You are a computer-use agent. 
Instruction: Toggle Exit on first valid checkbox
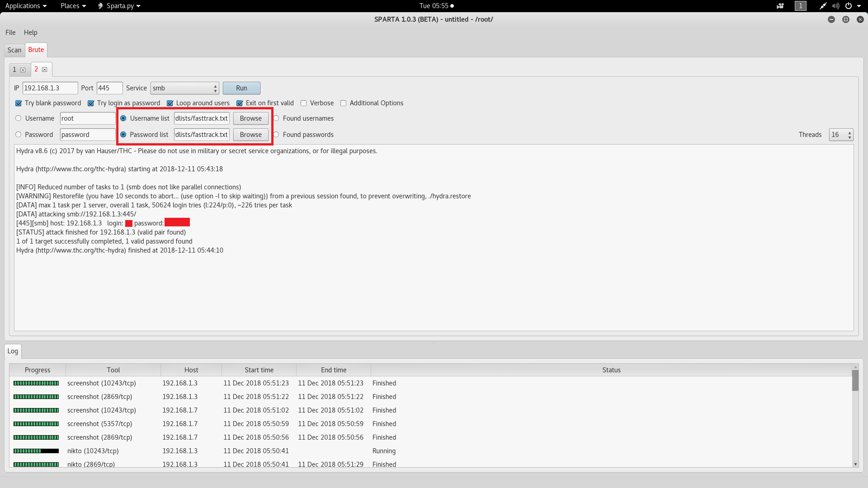tap(240, 103)
